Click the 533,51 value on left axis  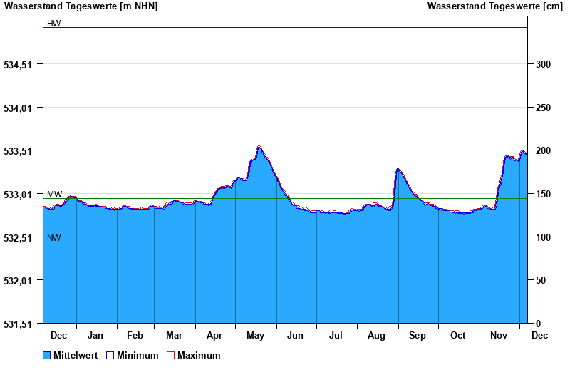click(18, 151)
